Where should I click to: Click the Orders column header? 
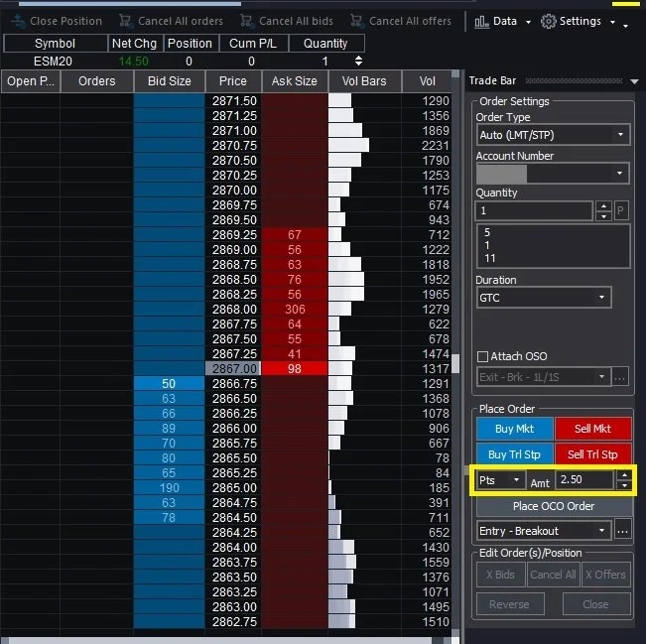[x=97, y=81]
